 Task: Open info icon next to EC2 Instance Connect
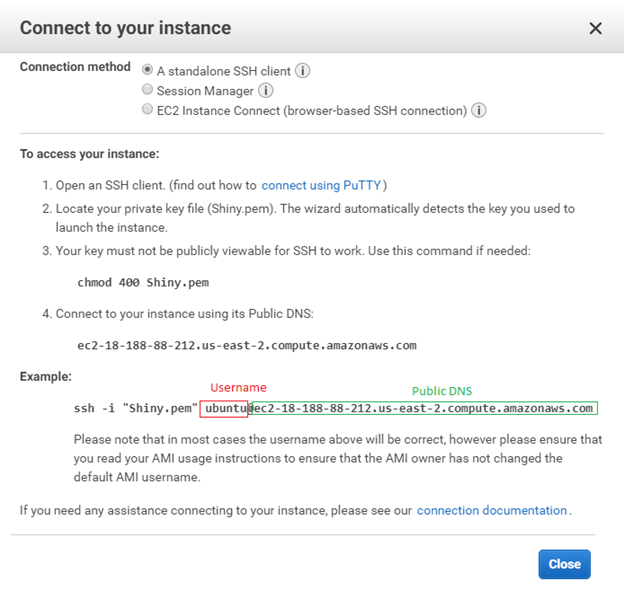click(479, 110)
